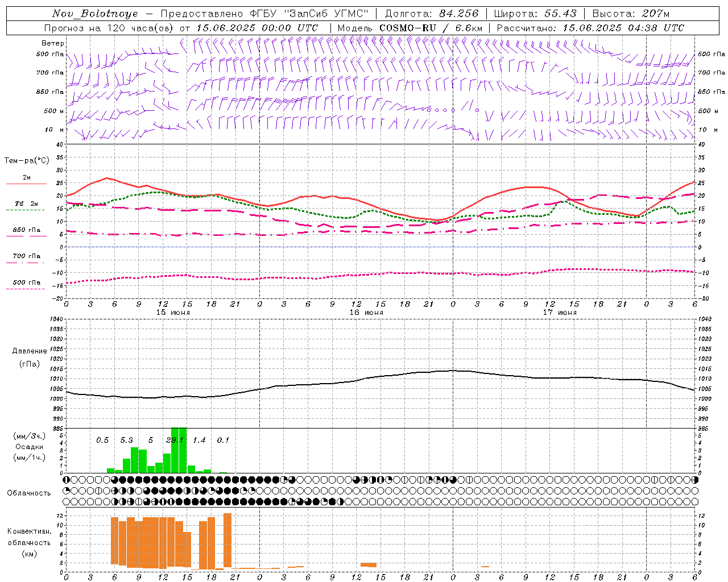This screenshot has height=582, width=728.
Task: Click the (мм/3ч.) precipitation unit label
Action: tap(30, 436)
